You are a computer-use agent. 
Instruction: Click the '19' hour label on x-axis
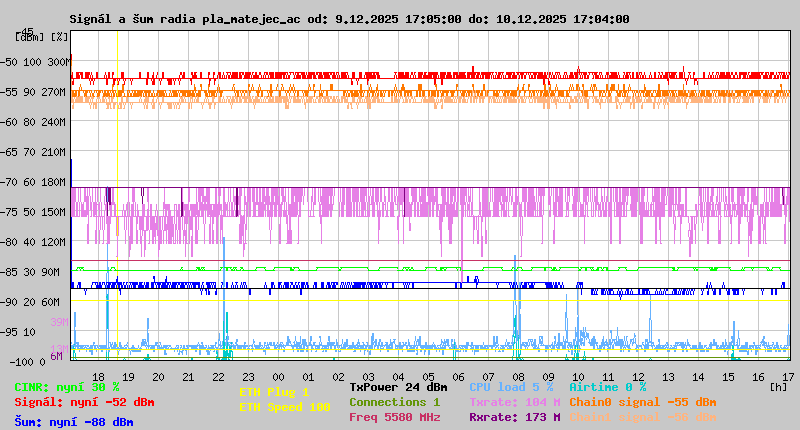(129, 377)
